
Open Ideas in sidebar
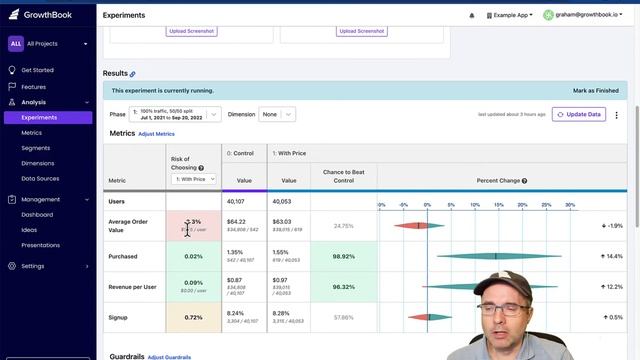click(29, 230)
